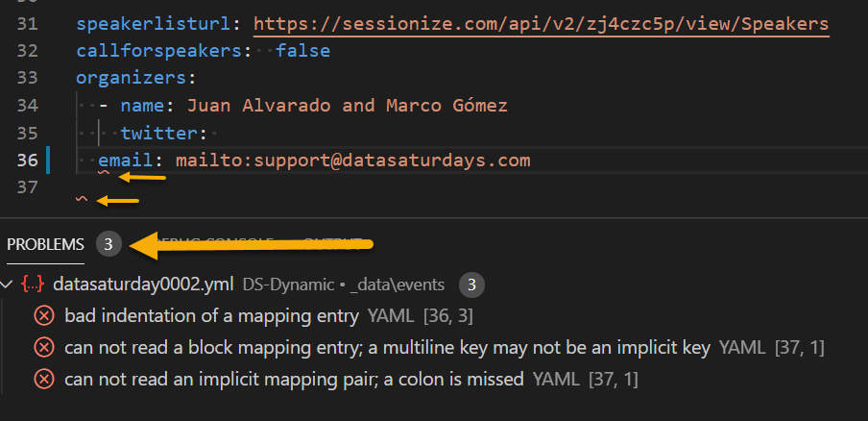The width and height of the screenshot is (868, 421).
Task: Collapse the datasaturday0002.yml problems group
Action: (x=7, y=285)
